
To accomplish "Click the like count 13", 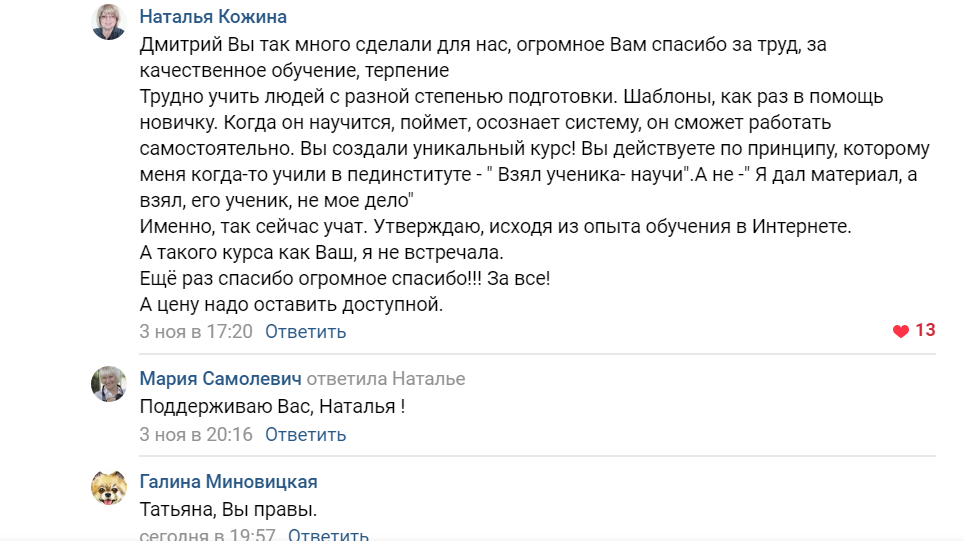I will [925, 330].
